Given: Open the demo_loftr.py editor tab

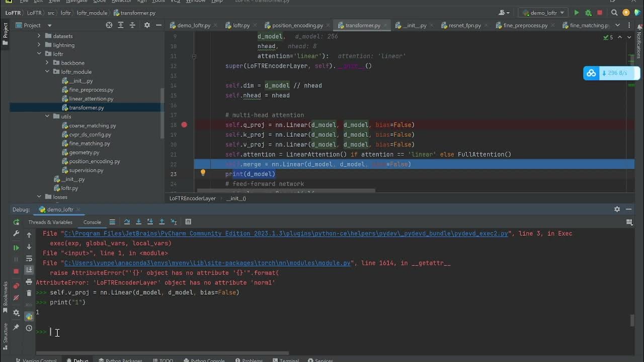Looking at the screenshot, I should point(193,25).
